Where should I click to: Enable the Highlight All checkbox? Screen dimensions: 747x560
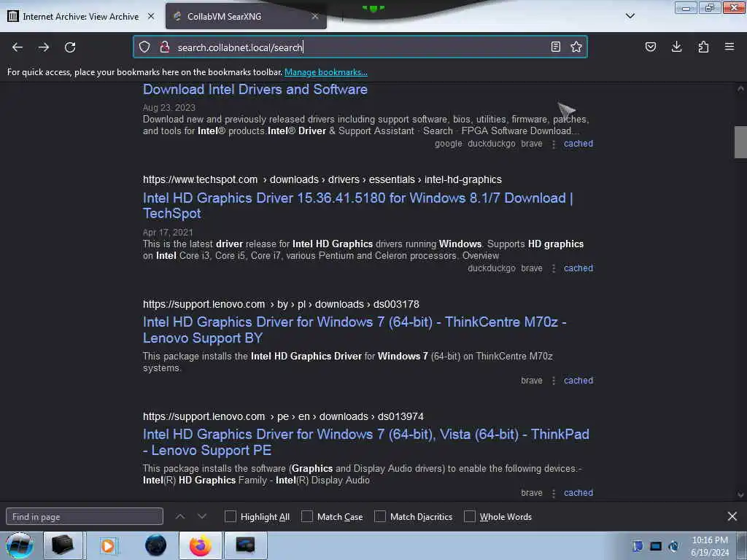230,516
